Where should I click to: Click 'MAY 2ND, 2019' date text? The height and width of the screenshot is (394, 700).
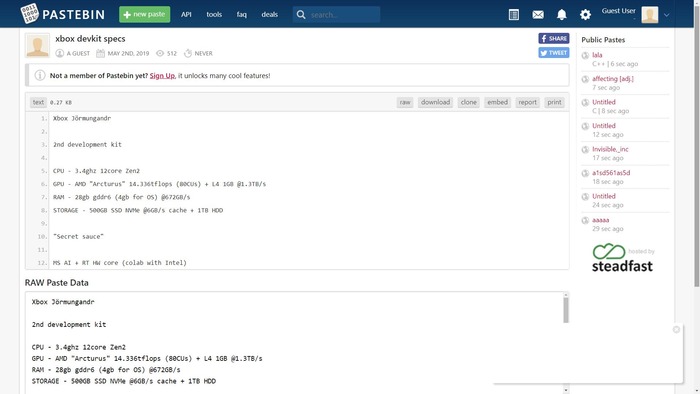[128, 53]
